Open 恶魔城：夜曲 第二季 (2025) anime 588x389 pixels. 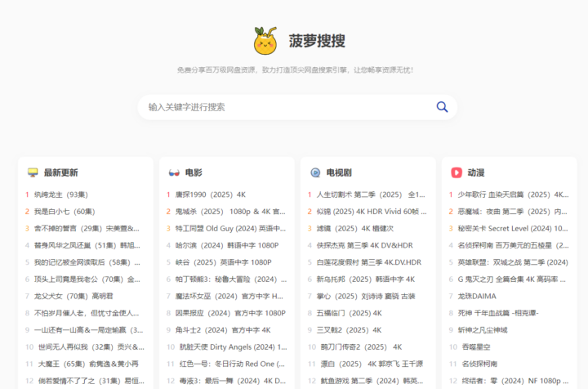tap(513, 212)
